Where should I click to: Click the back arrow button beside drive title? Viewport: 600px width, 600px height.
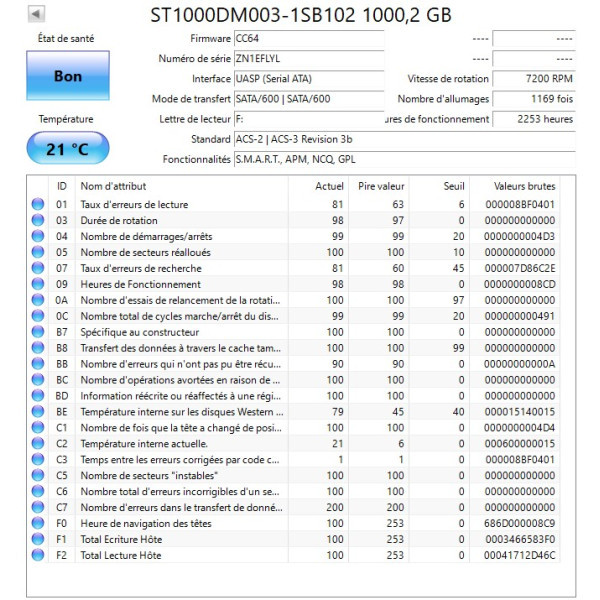pos(36,14)
